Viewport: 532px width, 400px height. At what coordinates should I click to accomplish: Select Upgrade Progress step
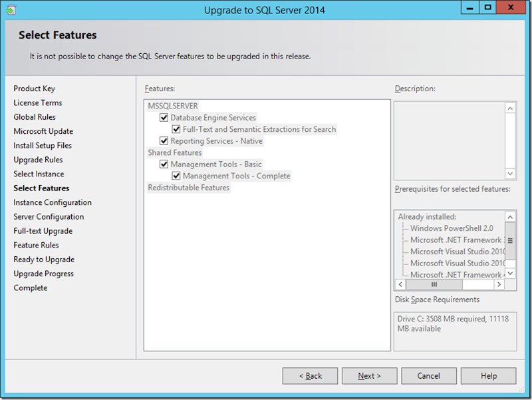(43, 274)
